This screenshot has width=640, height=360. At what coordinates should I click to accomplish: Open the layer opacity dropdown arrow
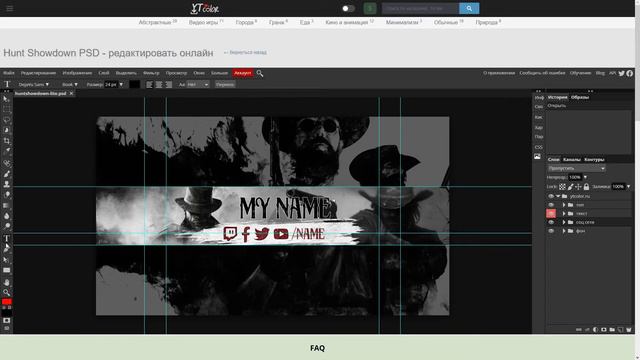click(585, 177)
